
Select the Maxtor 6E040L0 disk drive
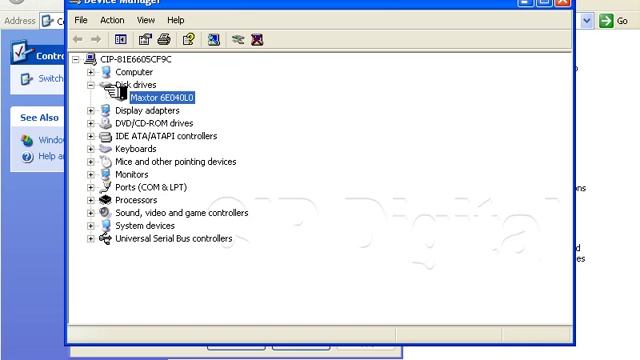coord(162,98)
